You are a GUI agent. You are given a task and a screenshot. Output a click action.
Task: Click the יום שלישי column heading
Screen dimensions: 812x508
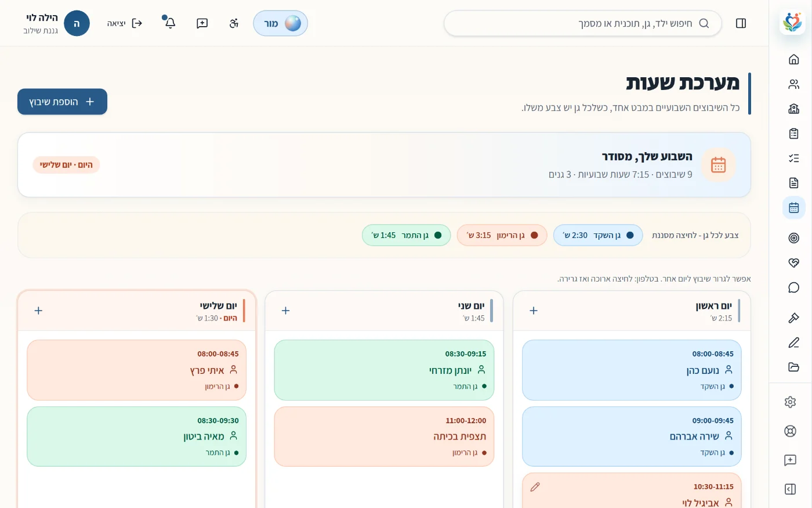coord(218,306)
